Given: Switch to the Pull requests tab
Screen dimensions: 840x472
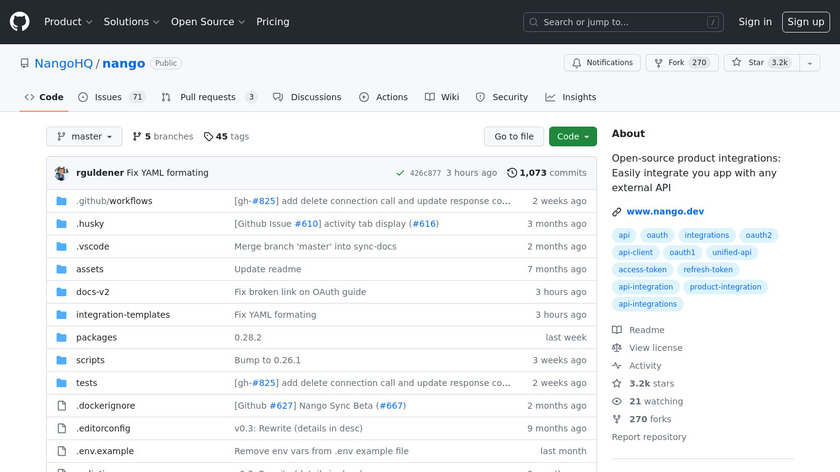Looking at the screenshot, I should coord(209,97).
